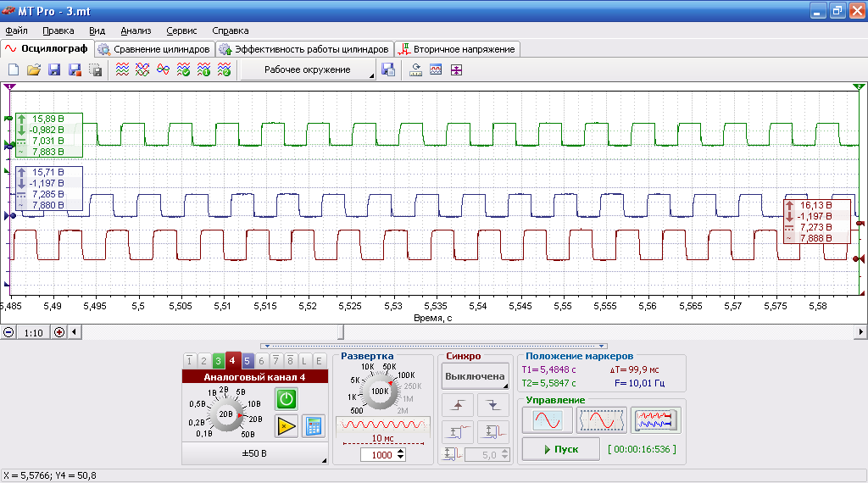Open the channel 4 calculator icon
This screenshot has width=868, height=483.
coord(314,426)
